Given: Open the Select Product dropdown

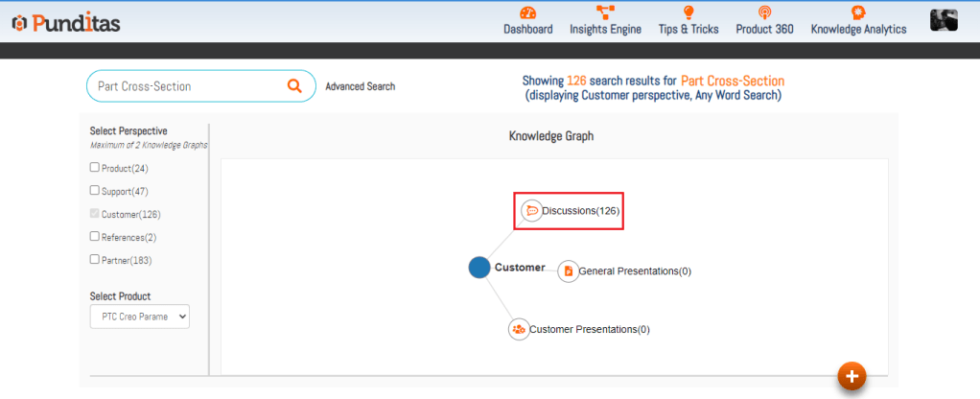Looking at the screenshot, I should tap(140, 316).
